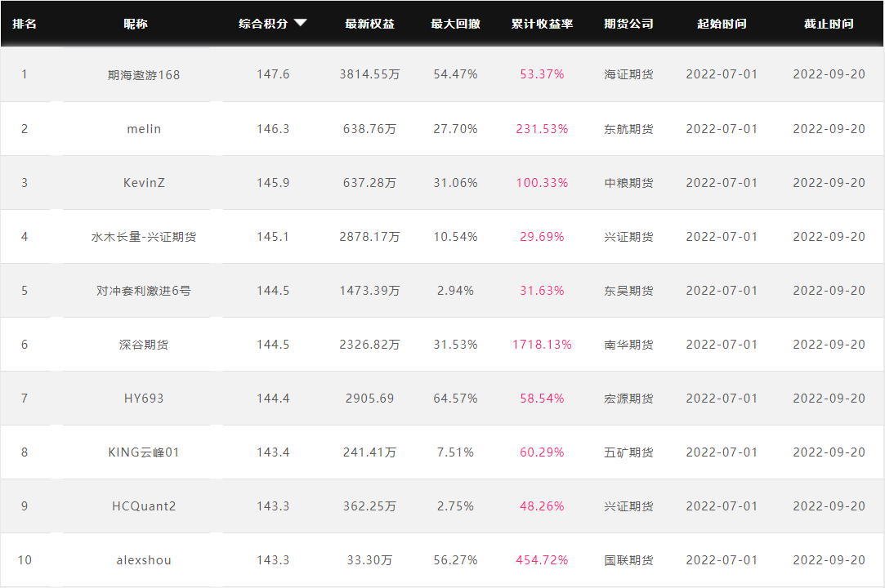Select rank number 7
The height and width of the screenshot is (588, 885).
pos(25,399)
